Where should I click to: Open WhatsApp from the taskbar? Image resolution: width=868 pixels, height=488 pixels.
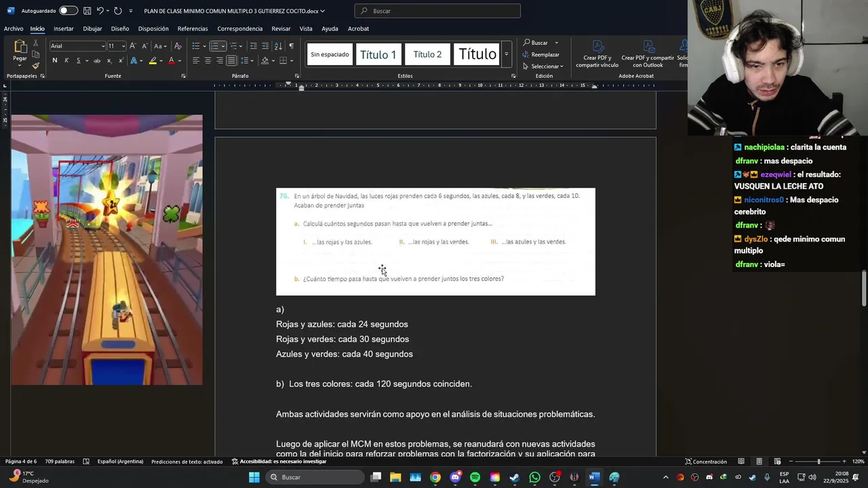point(534,477)
